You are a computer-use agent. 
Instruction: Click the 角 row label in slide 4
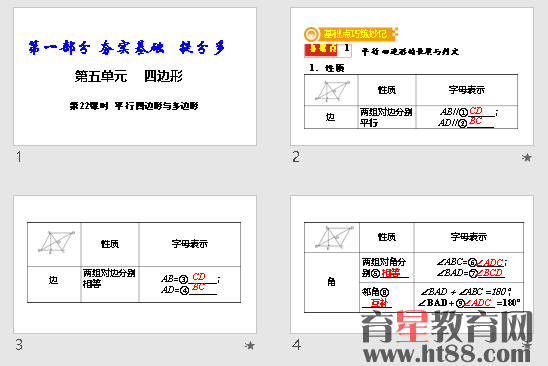coord(331,282)
